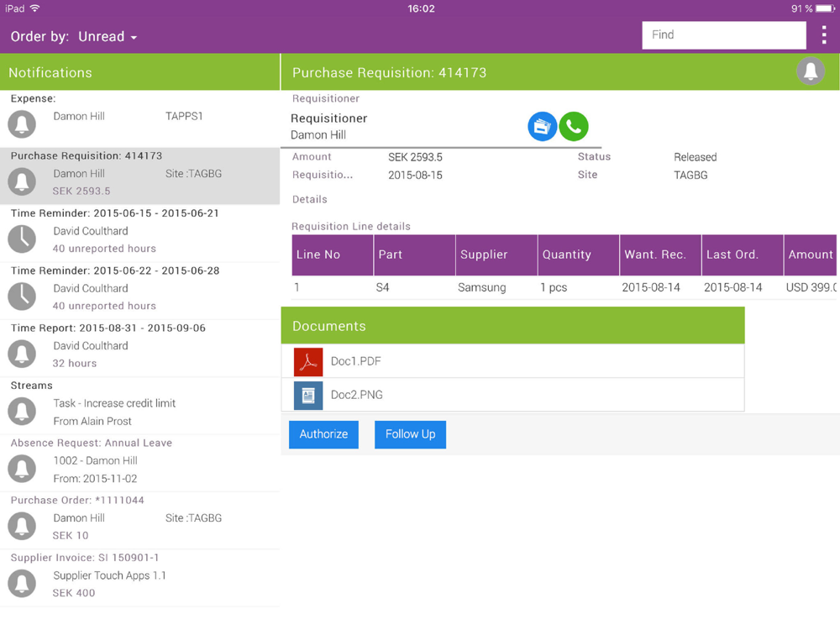
Task: Tap clock icon of Time Reminder 2015-06-22
Action: (x=22, y=297)
